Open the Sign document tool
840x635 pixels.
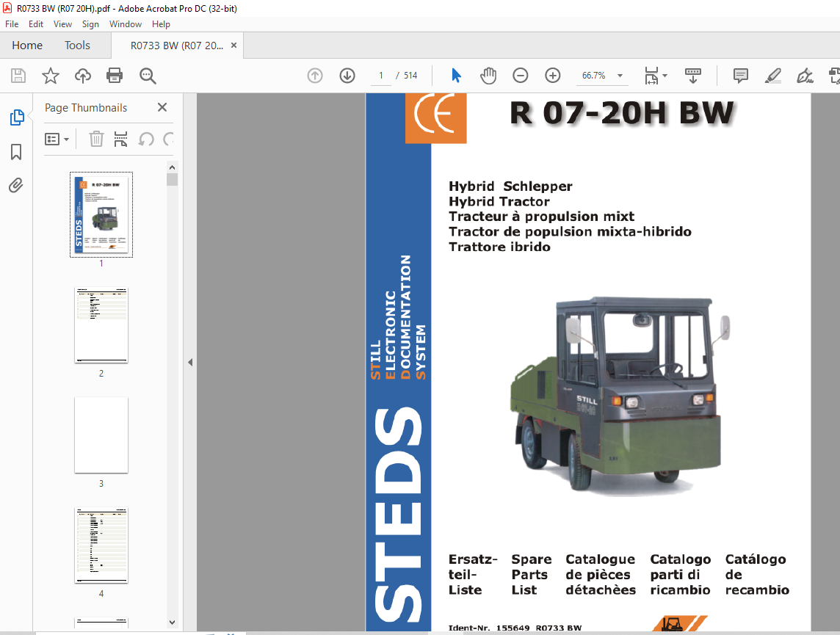(805, 76)
